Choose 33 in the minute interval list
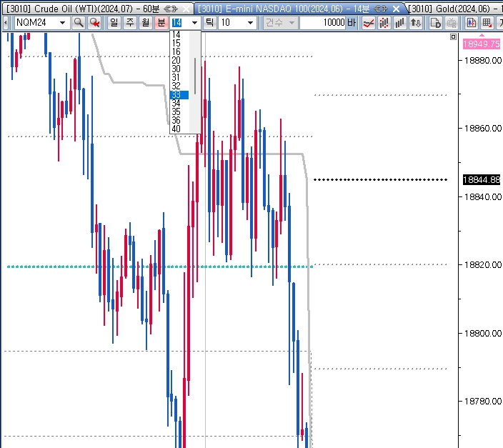The image size is (503, 448). (x=179, y=95)
